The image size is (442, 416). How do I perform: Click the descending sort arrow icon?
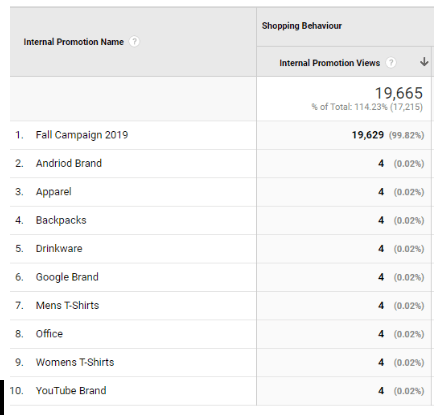point(424,62)
